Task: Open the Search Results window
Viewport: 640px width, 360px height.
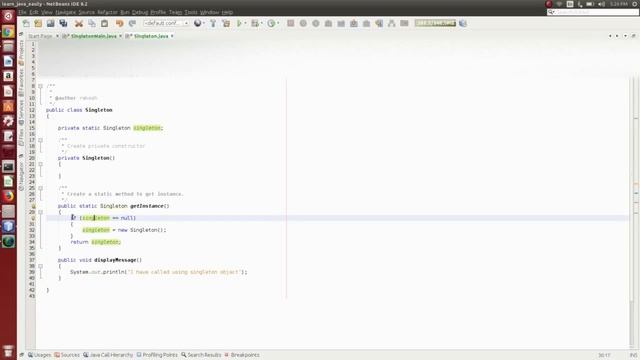Action: pyautogui.click(x=201, y=355)
